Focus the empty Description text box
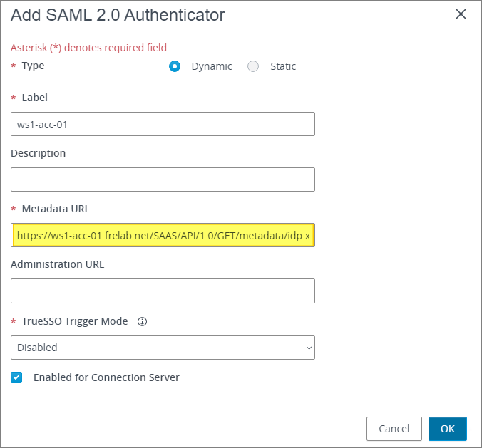 [163, 179]
